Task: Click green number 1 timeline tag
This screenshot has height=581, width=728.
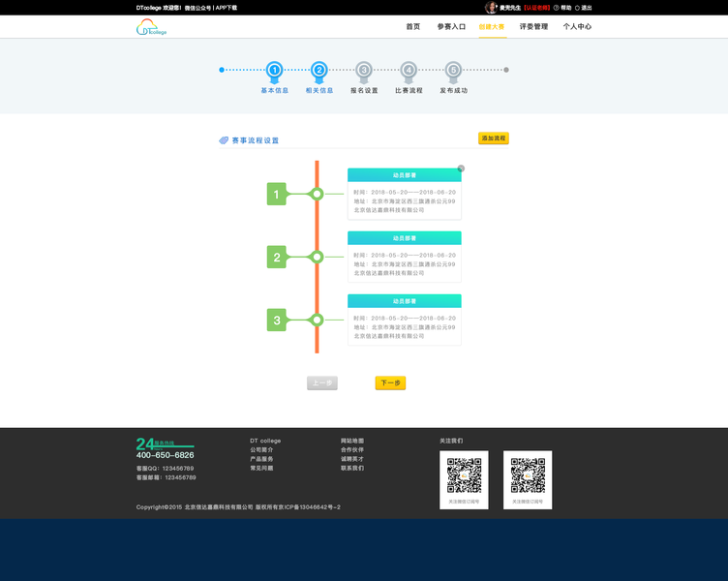Action: pos(276,194)
